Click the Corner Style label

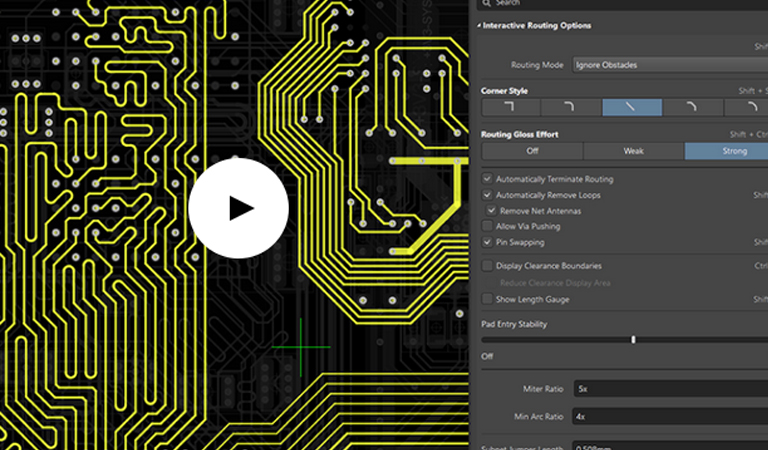point(504,91)
